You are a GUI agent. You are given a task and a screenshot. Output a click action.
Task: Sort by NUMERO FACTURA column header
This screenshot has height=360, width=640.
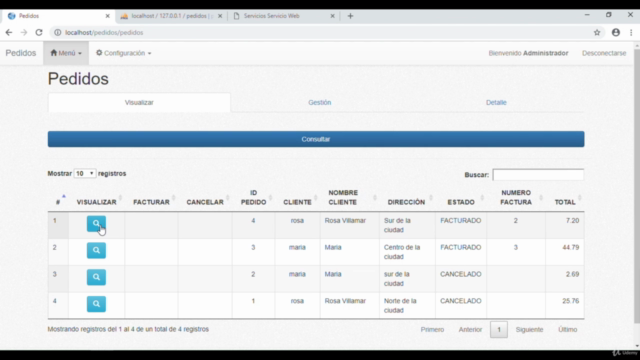coord(516,198)
